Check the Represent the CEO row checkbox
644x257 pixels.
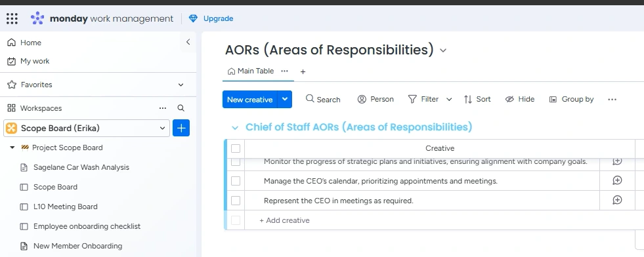coord(235,201)
